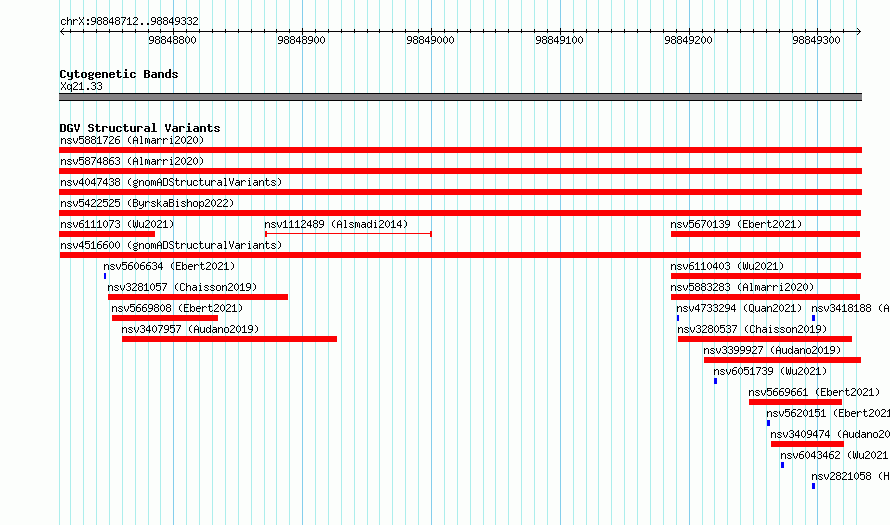Screen dimensions: 890x525
Task: Click the red bar under nsv5670139
Action: (765, 234)
